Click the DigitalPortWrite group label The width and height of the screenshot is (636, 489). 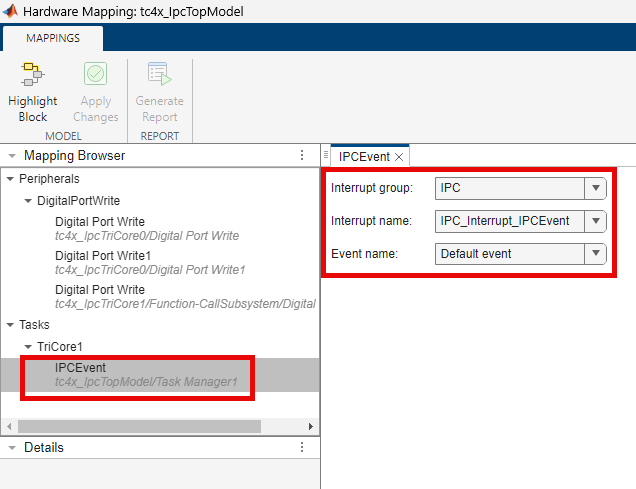click(x=78, y=201)
